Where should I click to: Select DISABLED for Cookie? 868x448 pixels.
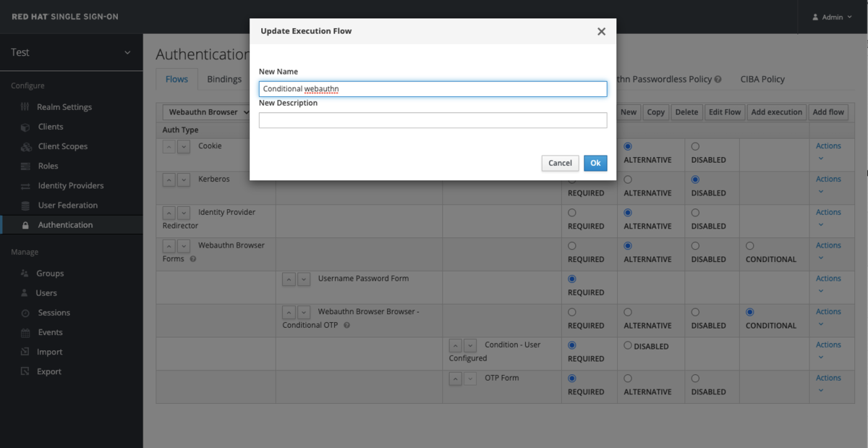click(x=695, y=146)
